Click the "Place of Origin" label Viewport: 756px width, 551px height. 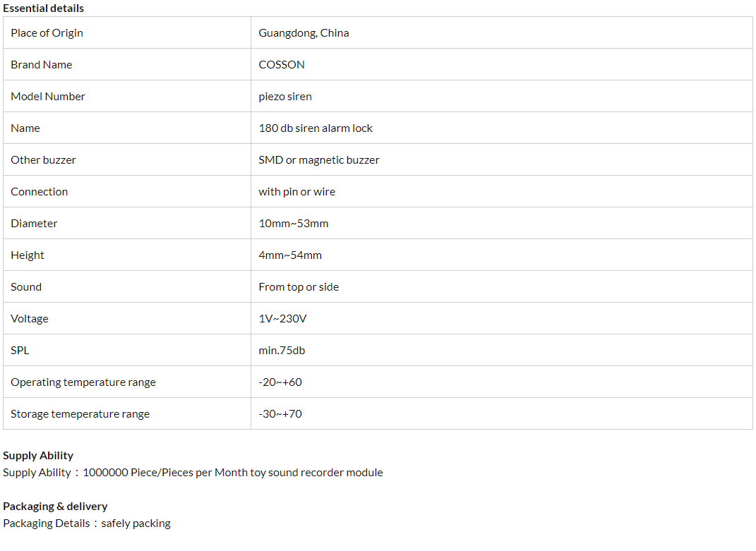tap(47, 33)
